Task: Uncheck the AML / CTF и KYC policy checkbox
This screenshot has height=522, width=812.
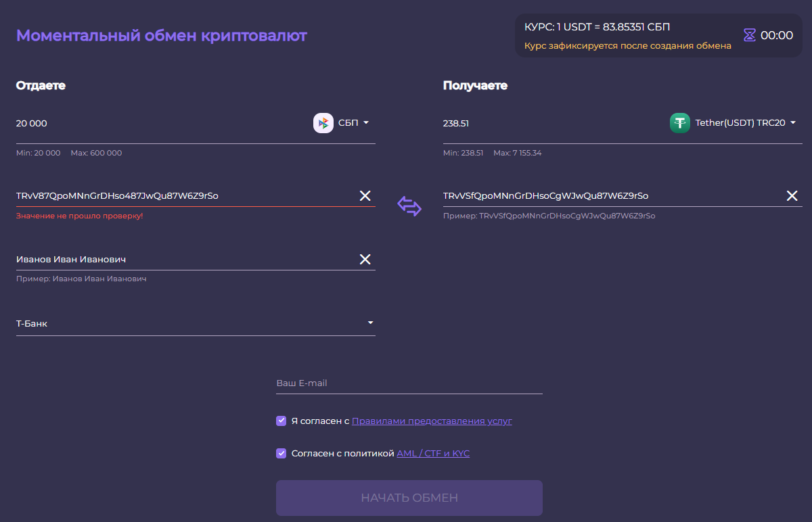Action: 281,453
